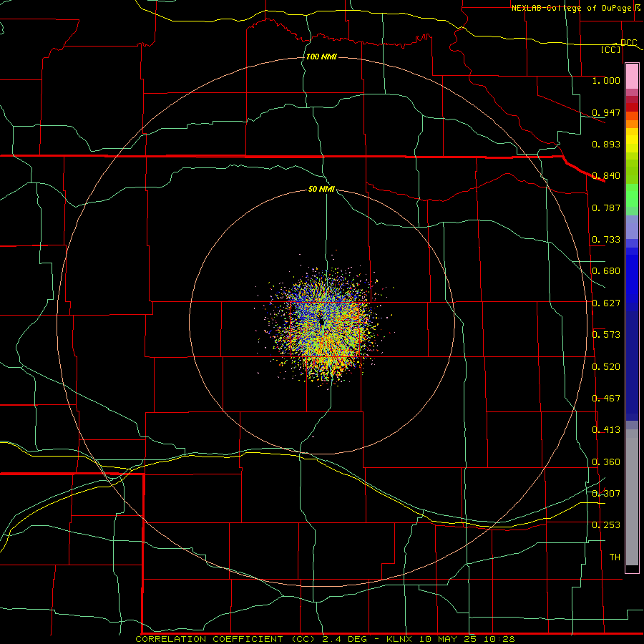
Task: Click the 100 NMI range ring label
Action: tap(321, 57)
